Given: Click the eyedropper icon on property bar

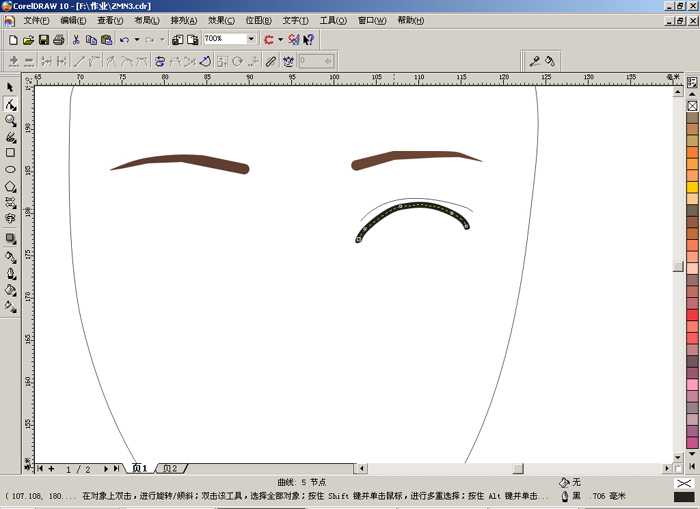Looking at the screenshot, I should pyautogui.click(x=534, y=61).
